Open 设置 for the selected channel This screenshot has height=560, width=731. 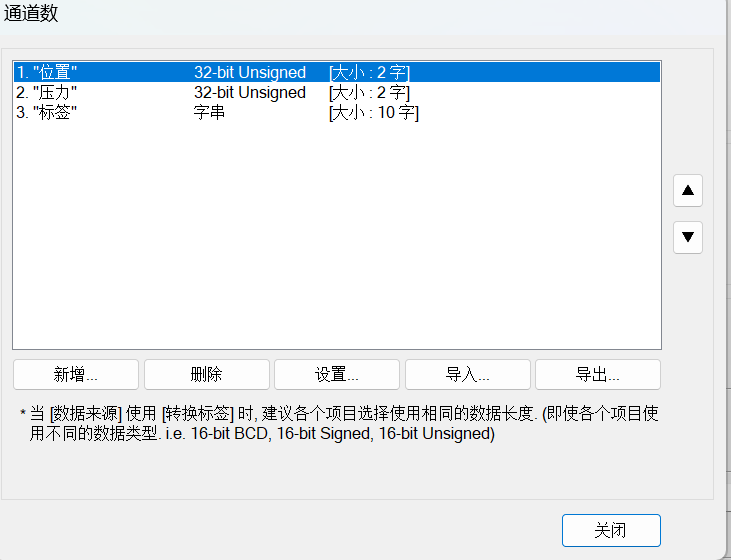pyautogui.click(x=336, y=375)
